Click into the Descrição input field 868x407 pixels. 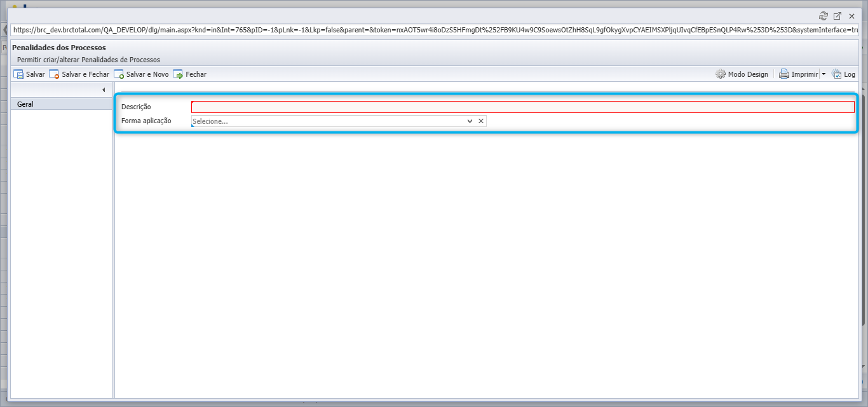coord(523,107)
